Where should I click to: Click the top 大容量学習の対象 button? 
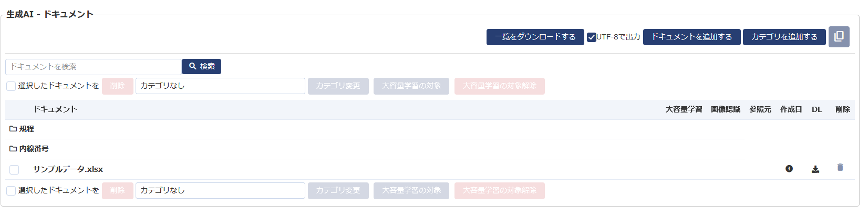pos(411,86)
